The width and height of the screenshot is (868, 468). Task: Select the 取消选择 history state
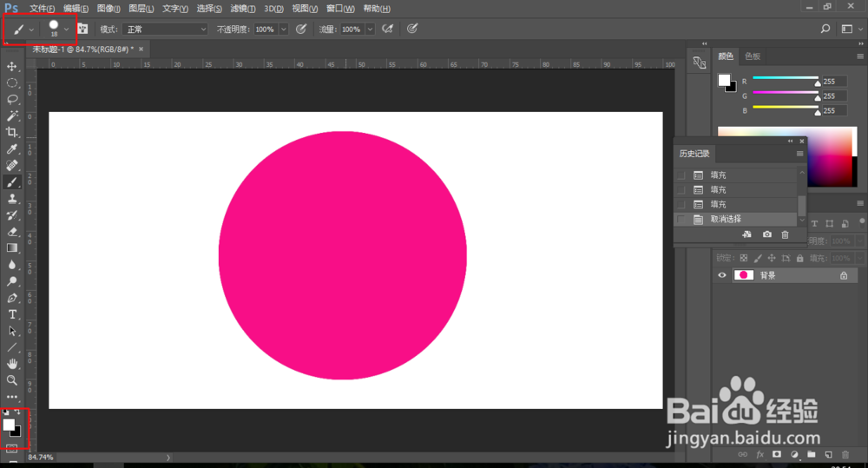click(x=736, y=220)
